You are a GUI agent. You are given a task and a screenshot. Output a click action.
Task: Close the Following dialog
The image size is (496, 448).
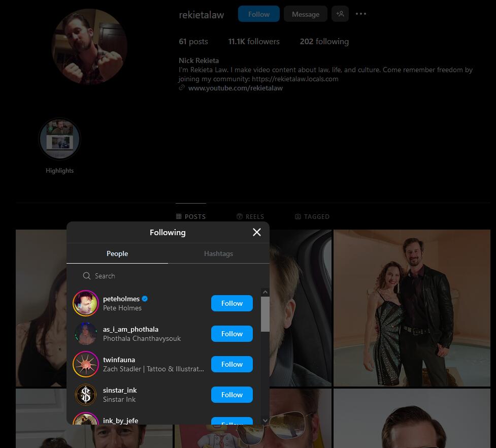[257, 232]
